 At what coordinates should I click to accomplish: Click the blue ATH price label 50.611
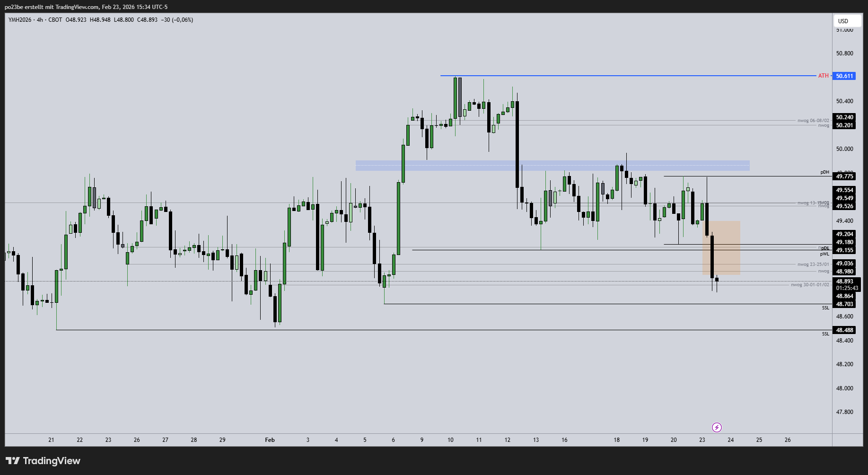point(844,76)
